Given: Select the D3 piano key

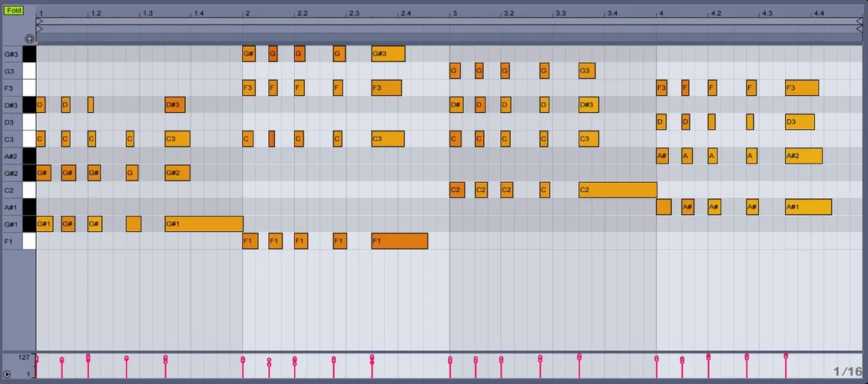Looking at the screenshot, I should [x=29, y=122].
